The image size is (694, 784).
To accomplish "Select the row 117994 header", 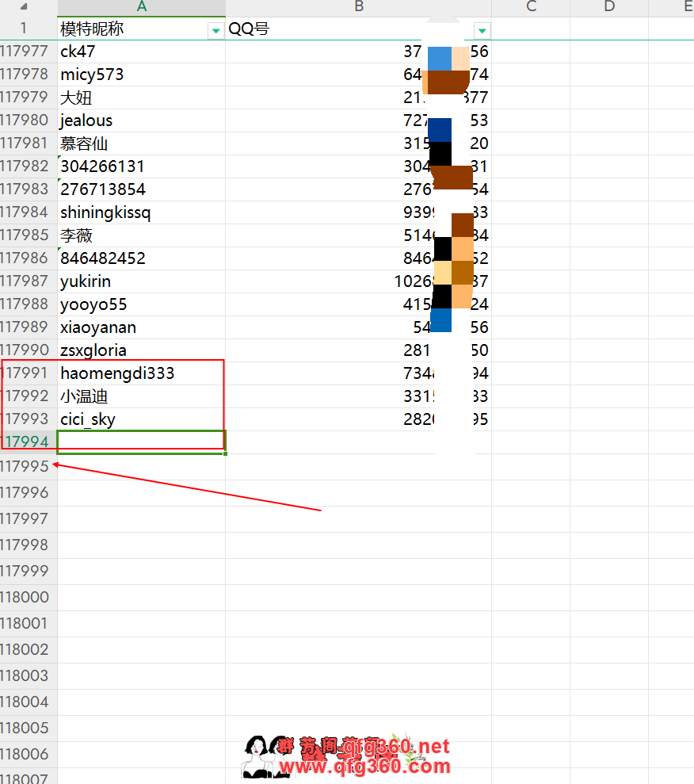I will click(x=28, y=442).
